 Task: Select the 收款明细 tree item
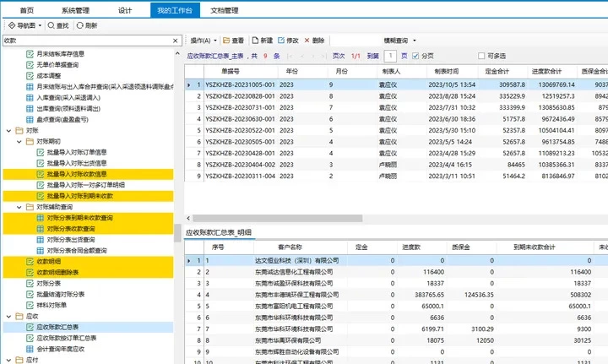pyautogui.click(x=48, y=261)
